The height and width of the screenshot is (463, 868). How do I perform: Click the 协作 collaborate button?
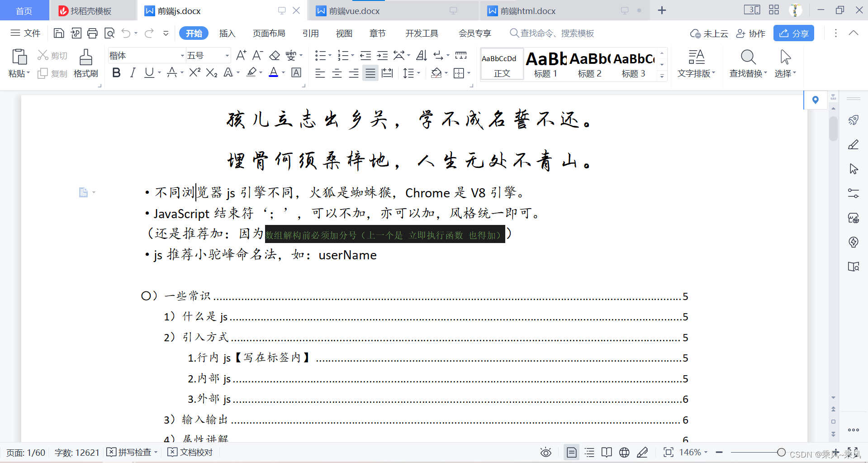pos(751,33)
